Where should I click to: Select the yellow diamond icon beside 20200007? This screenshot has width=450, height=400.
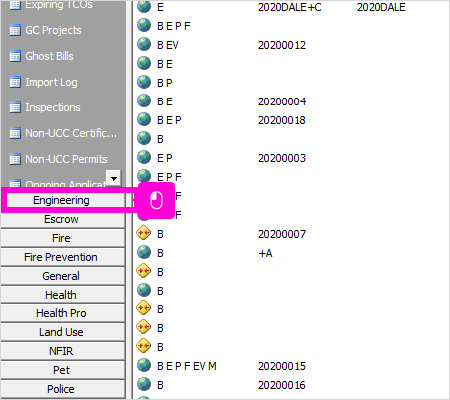[144, 233]
